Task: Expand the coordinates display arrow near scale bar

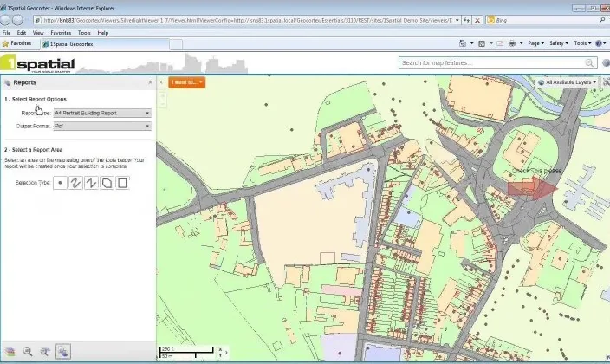Action: 226,353
